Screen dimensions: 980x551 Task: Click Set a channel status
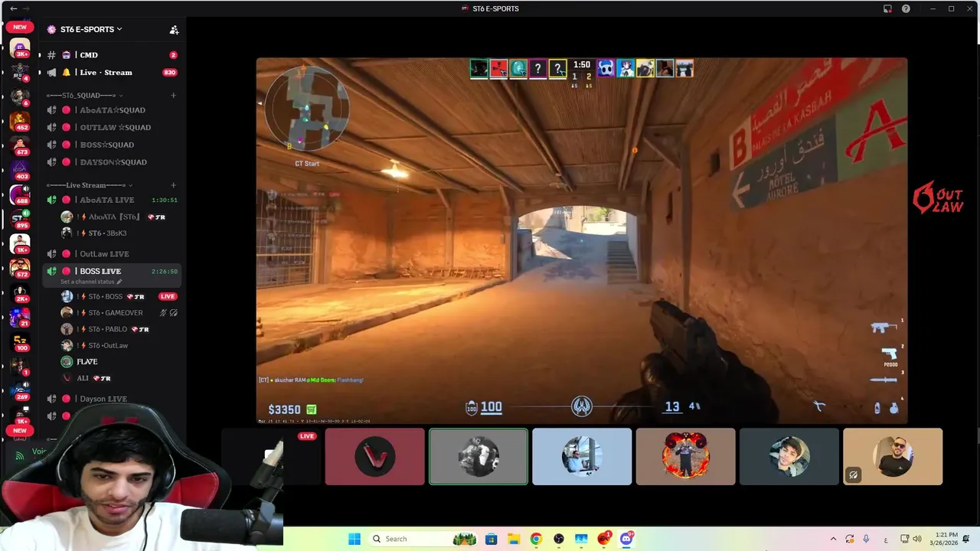tap(90, 282)
